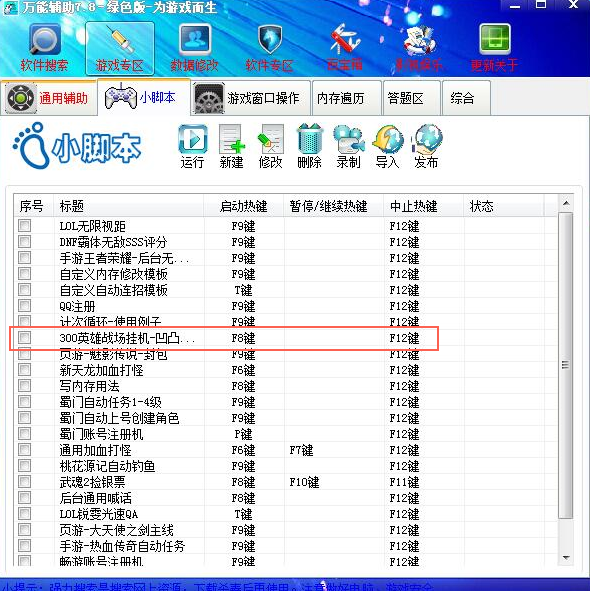Open the 影视娱乐 icon

[419, 40]
